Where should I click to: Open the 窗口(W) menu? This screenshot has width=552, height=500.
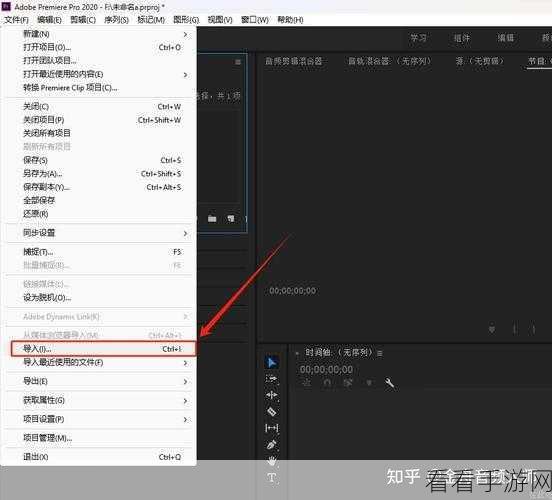coord(255,20)
